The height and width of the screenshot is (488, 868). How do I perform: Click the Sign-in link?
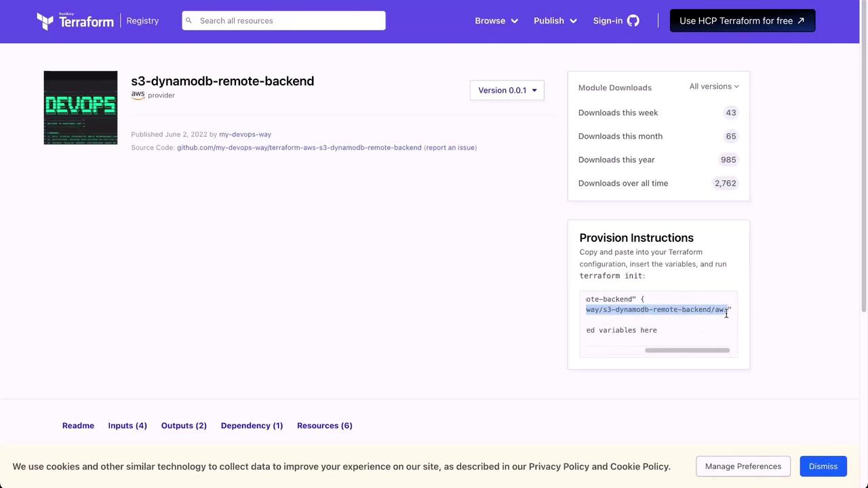[x=608, y=20]
